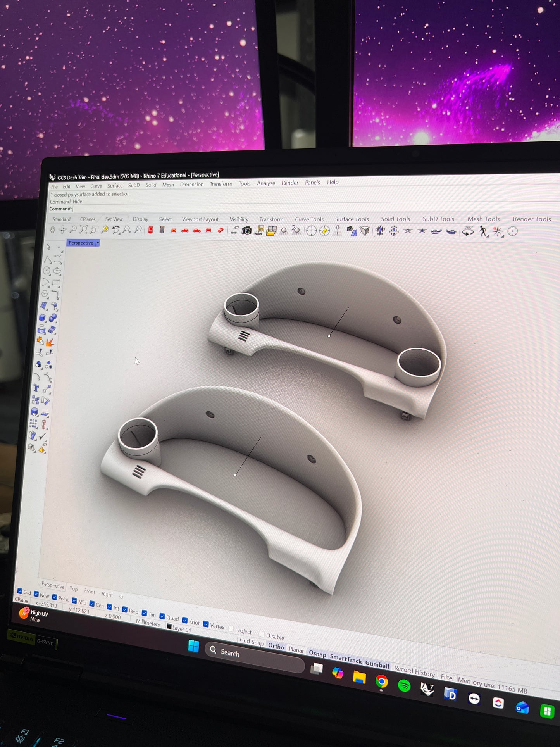Select the Circle drawing tool

pos(47,271)
